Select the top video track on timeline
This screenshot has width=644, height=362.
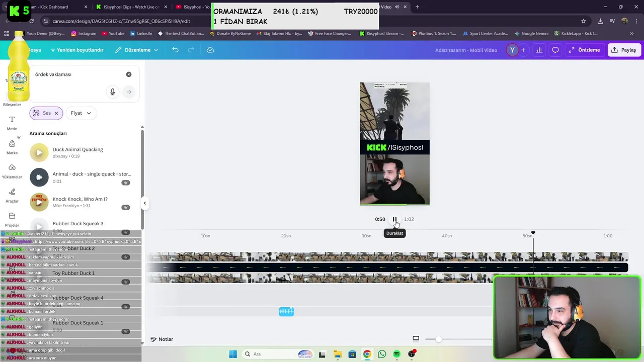pos(387,257)
